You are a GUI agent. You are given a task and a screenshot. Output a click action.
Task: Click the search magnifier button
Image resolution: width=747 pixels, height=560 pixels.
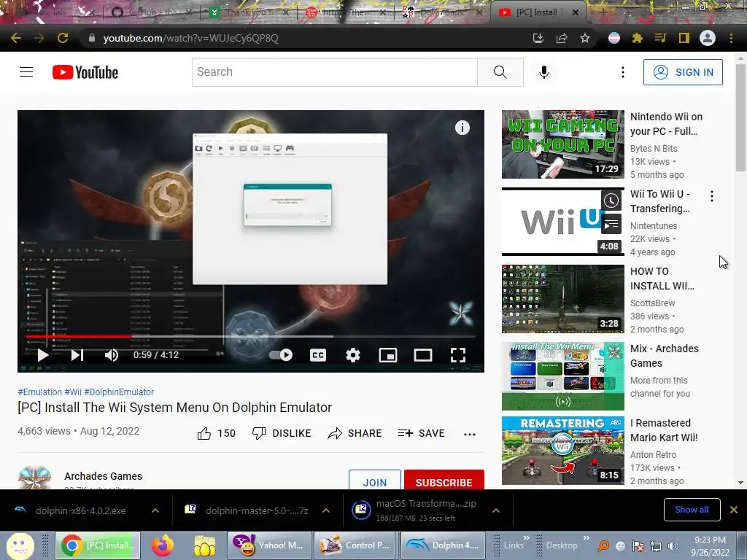point(500,72)
